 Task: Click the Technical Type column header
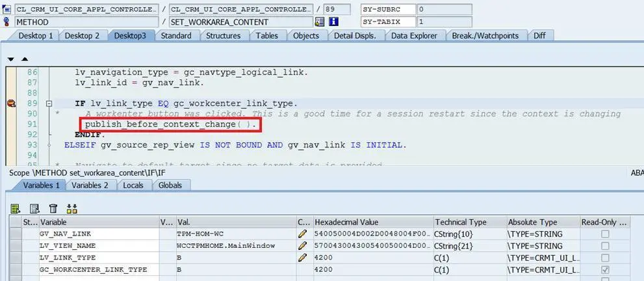(x=470, y=222)
